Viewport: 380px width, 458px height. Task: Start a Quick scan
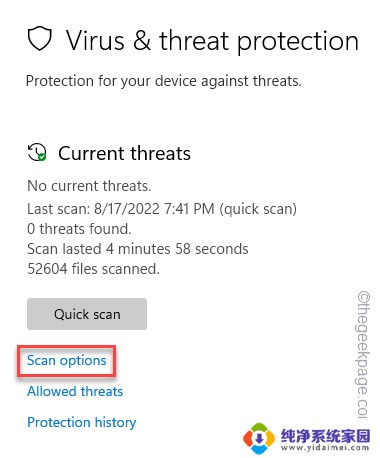[87, 314]
